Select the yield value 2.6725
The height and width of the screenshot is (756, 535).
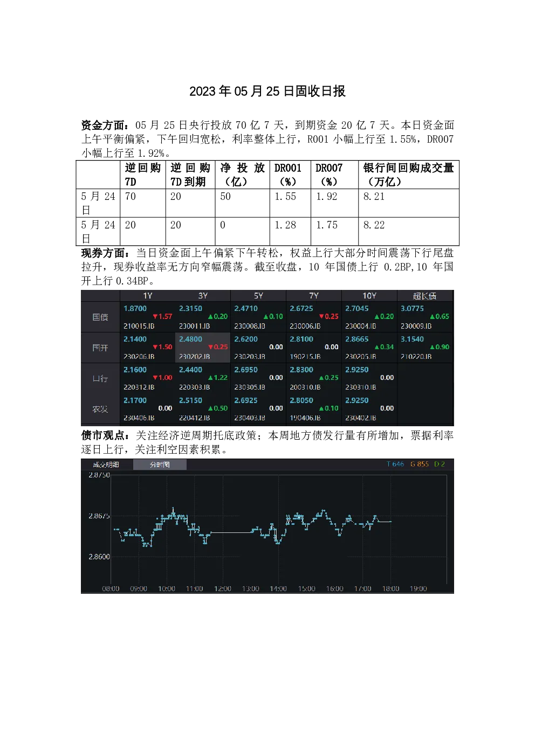pyautogui.click(x=301, y=309)
